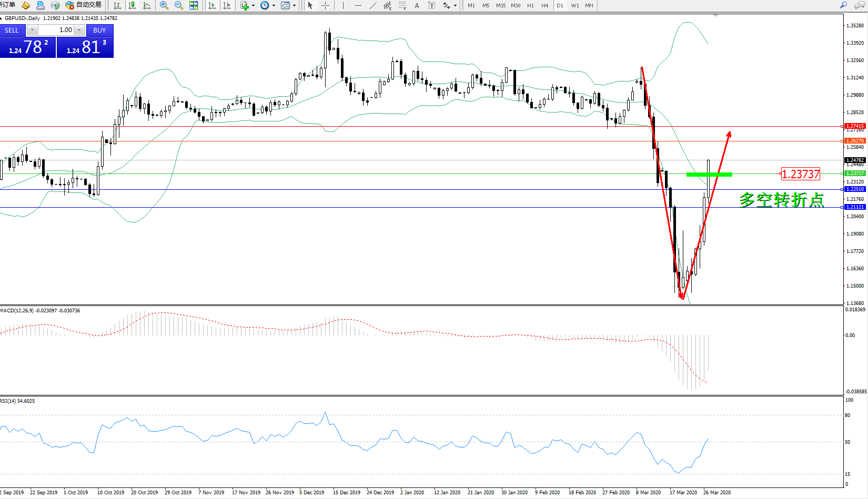868x499 pixels.
Task: Select the Text label tool
Action: (417, 5)
